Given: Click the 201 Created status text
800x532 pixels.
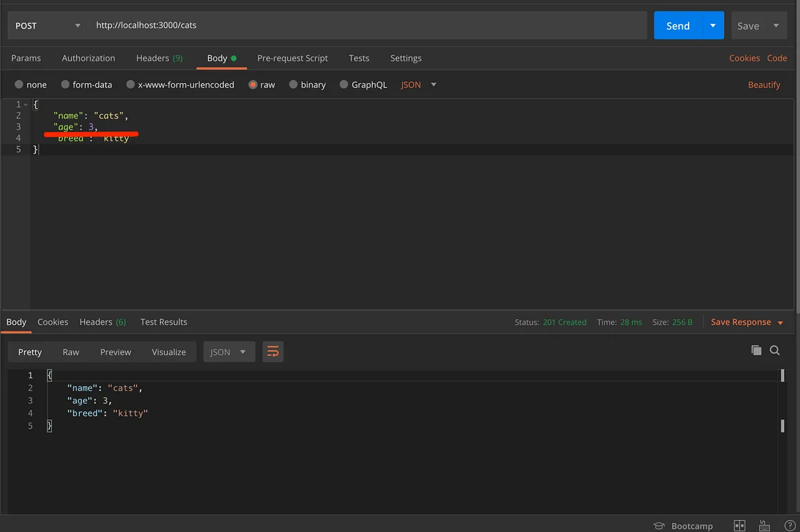Looking at the screenshot, I should pos(565,322).
